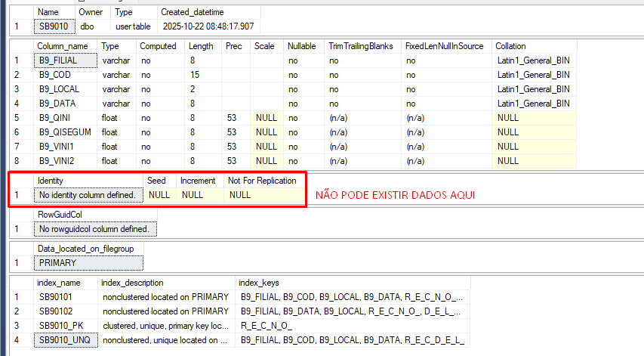Viewport: 644px width, 356px height.
Task: Select index name SB9010_UNQ
Action: tap(66, 340)
